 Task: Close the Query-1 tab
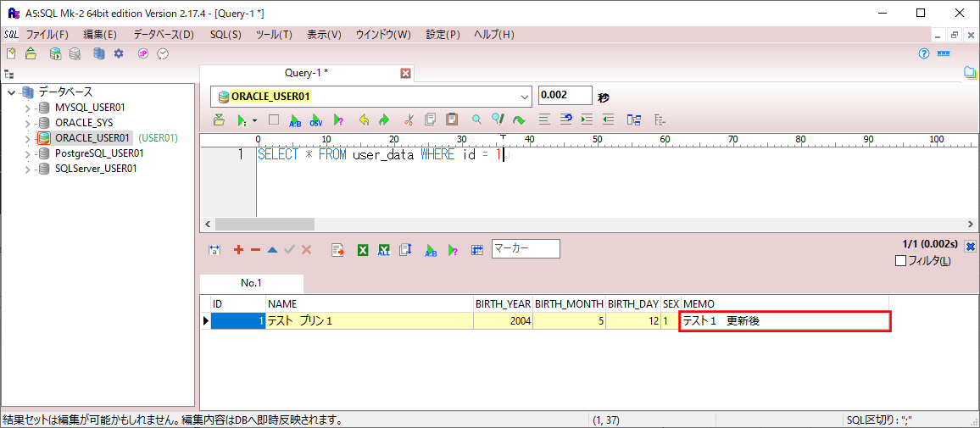[405, 73]
